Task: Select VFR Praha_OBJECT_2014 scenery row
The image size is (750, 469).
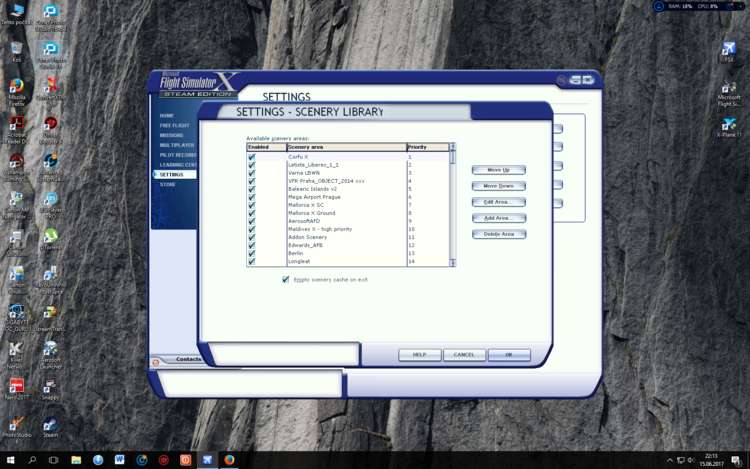Action: (x=348, y=181)
